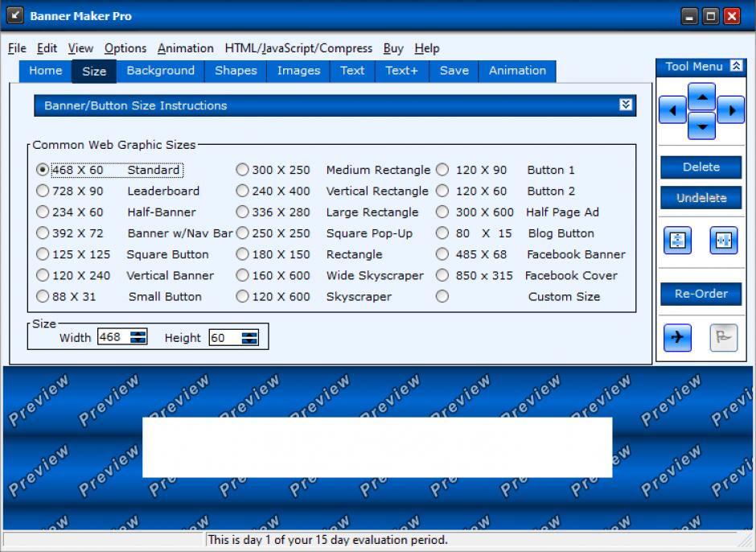This screenshot has height=552, width=756.
Task: Click the Re-Order button
Action: pyautogui.click(x=701, y=294)
